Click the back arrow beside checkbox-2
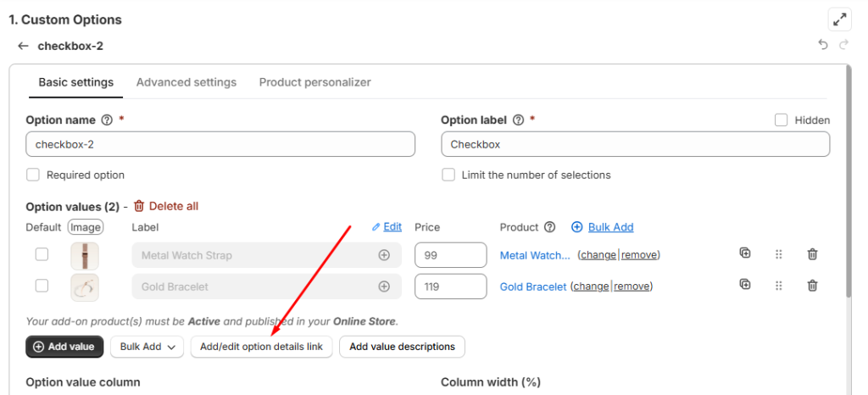This screenshot has height=395, width=868. coord(23,46)
